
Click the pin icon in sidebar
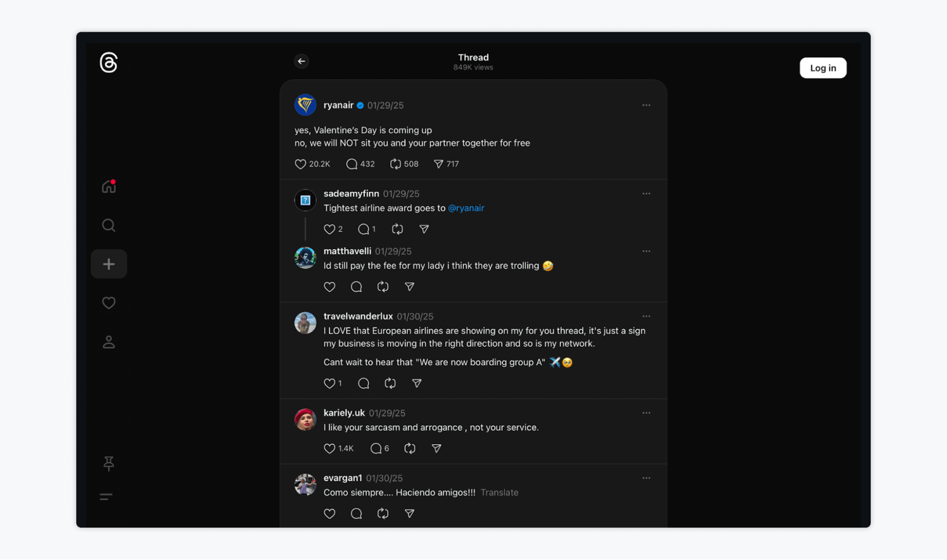click(x=108, y=463)
